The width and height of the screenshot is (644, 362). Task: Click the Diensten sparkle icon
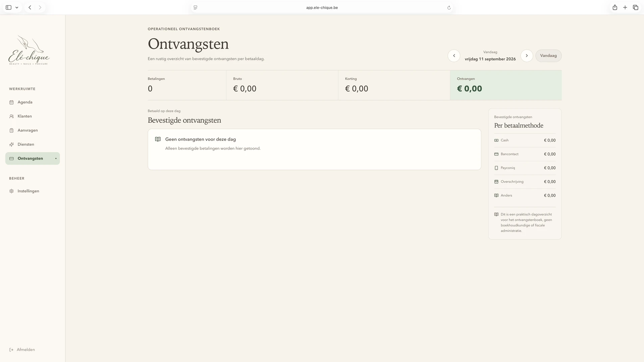[x=11, y=144]
